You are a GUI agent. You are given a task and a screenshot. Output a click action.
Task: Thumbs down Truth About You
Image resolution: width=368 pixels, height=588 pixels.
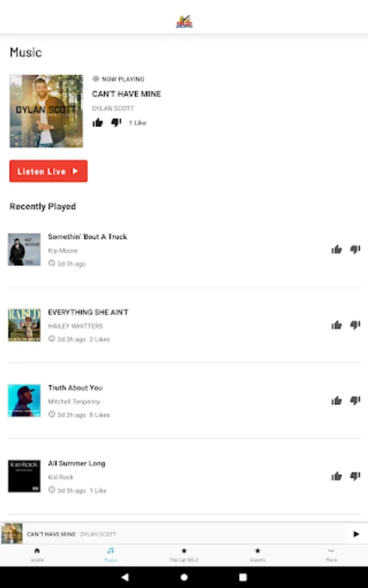click(355, 400)
